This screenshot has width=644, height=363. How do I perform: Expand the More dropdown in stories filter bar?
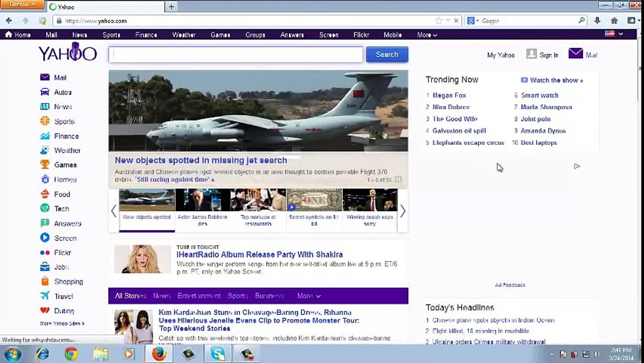(309, 296)
